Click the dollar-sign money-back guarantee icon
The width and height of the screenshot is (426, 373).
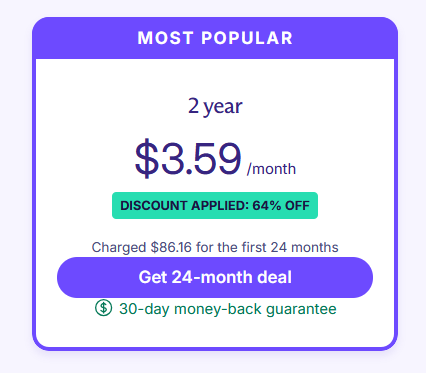pos(103,308)
